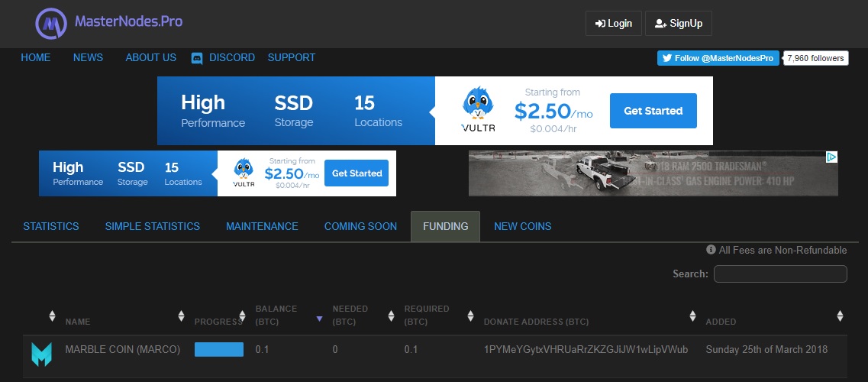The image size is (868, 382).
Task: Click the info icon beside Non-Refundable notice
Action: click(x=712, y=250)
